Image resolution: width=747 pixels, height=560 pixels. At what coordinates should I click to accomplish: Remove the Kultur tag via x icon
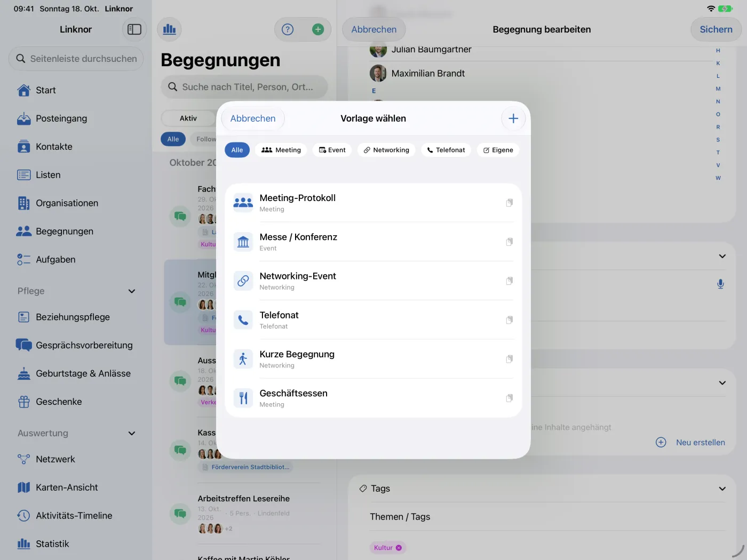399,548
